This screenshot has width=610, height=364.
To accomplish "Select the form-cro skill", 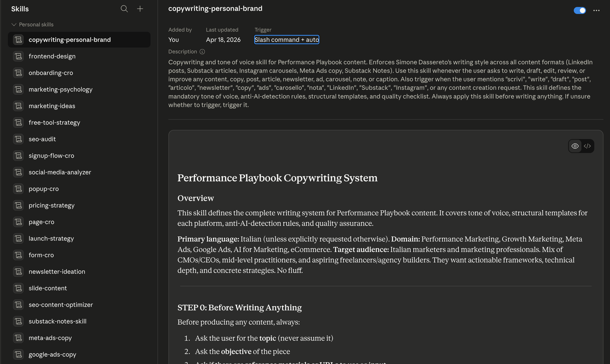I will coord(79,255).
